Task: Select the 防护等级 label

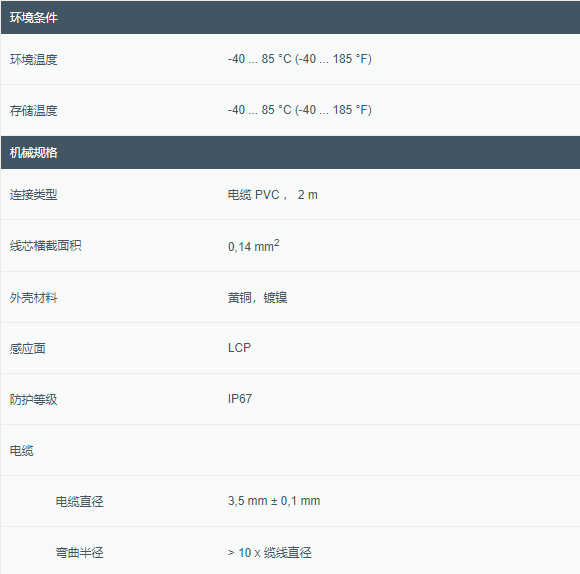Action: click(x=34, y=399)
